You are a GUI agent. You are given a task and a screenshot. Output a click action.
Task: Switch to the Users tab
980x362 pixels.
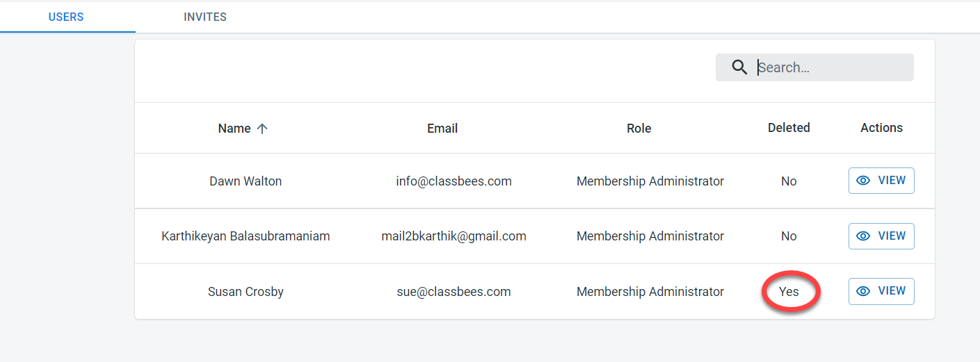click(x=66, y=17)
